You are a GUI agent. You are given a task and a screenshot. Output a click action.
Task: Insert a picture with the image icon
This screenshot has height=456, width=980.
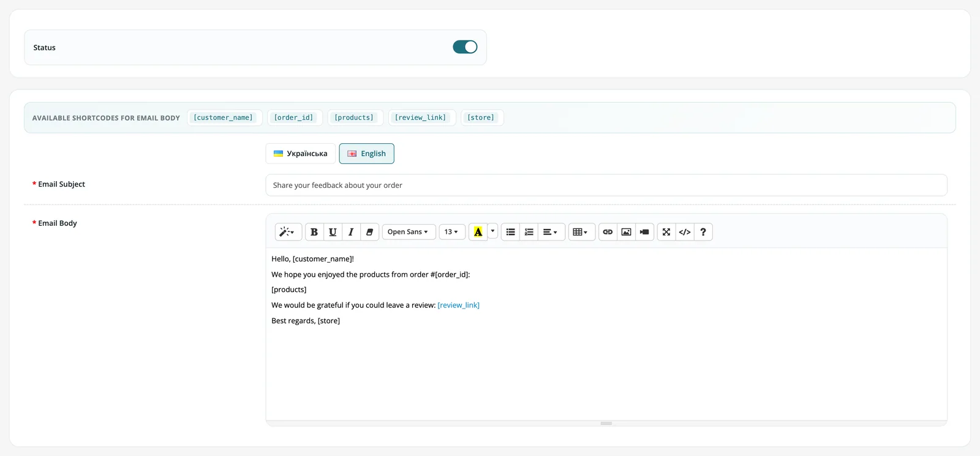pos(626,232)
